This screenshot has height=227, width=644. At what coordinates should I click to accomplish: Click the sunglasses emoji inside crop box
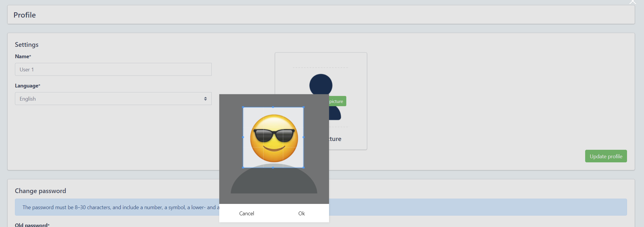(274, 138)
